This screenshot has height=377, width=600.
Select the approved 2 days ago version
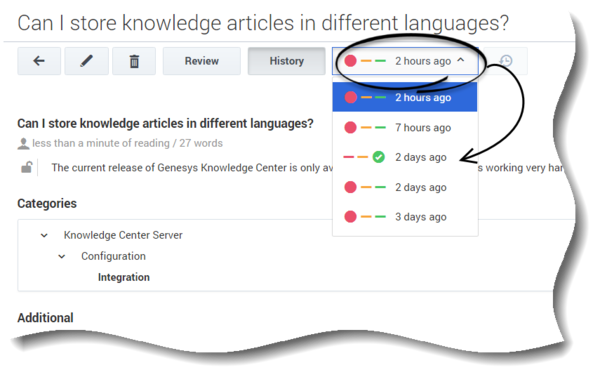(x=405, y=157)
